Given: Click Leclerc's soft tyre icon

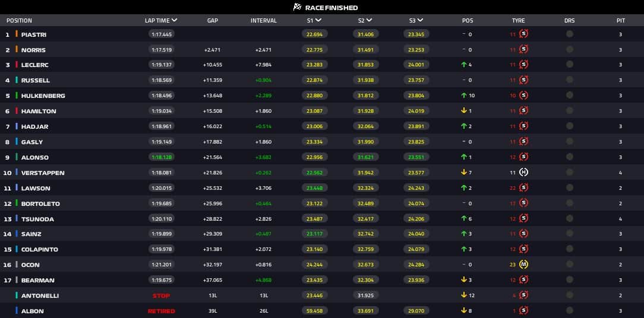Looking at the screenshot, I should click(523, 65).
